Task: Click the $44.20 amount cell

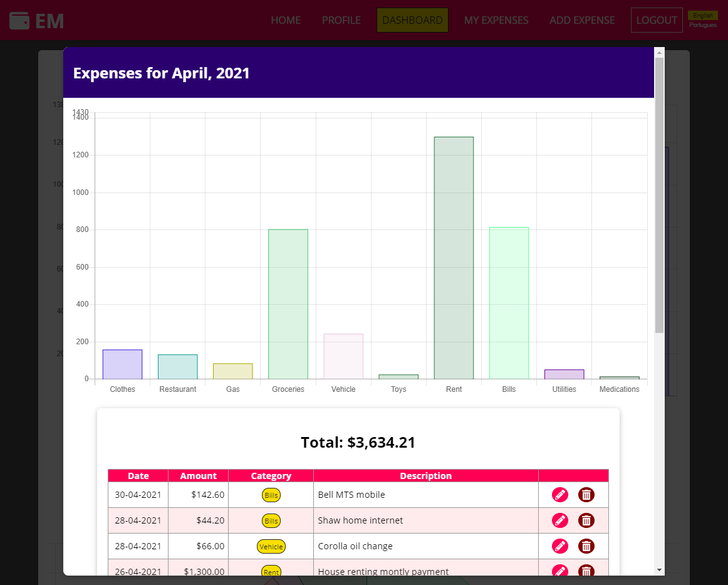Action: coord(198,520)
